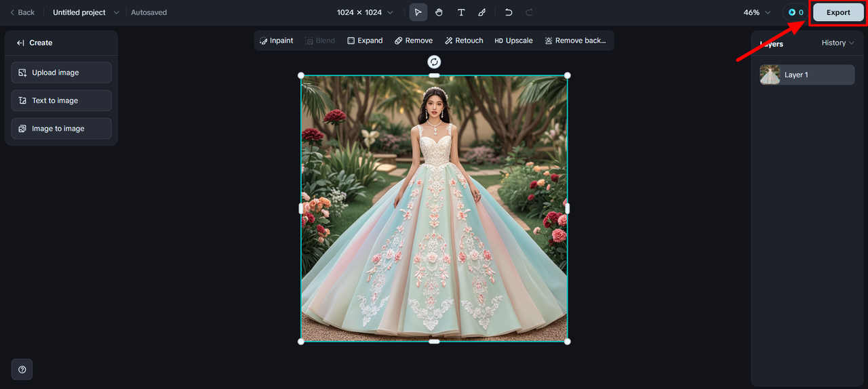The image size is (868, 389).
Task: Pick the Brush drawing tool
Action: pos(482,12)
